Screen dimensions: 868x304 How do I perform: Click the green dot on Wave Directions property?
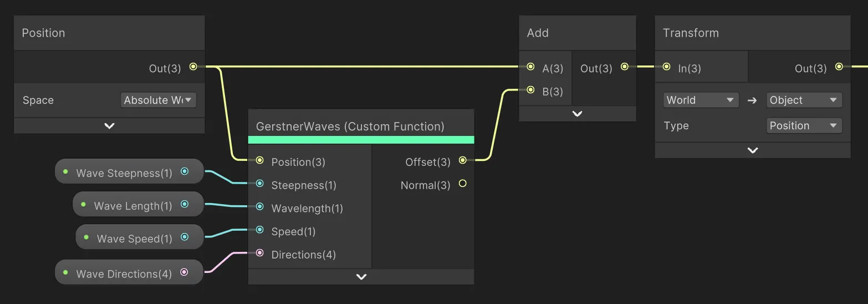tap(65, 272)
